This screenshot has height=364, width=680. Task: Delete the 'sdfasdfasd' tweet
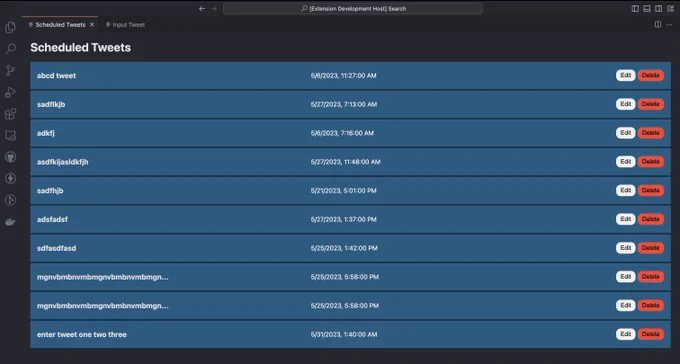pos(651,248)
